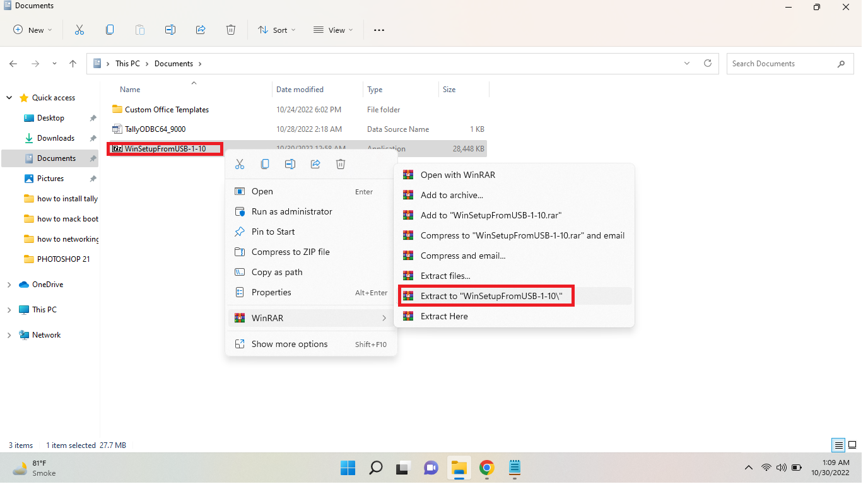Go up one folder with the up arrow
The image size is (868, 489).
pyautogui.click(x=73, y=64)
